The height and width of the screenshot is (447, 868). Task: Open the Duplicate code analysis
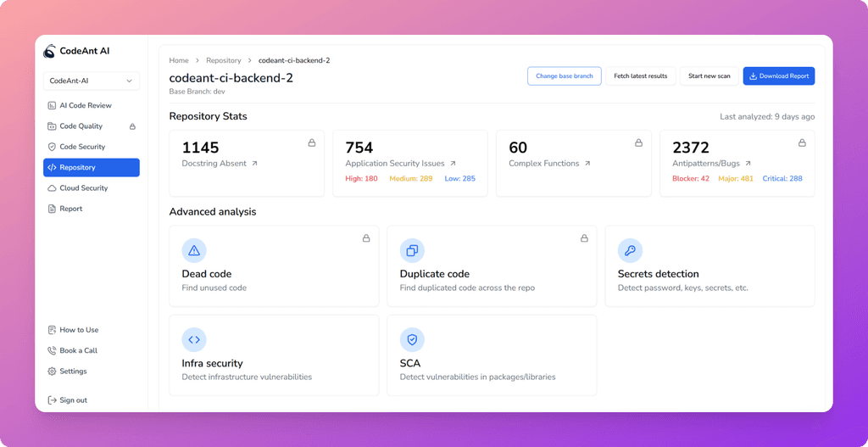tap(492, 265)
